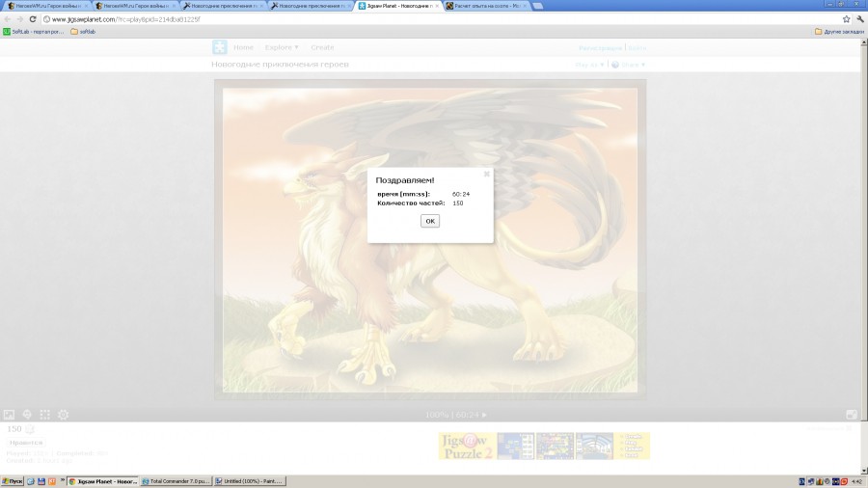Screen dimensions: 868x488
Task: Click the Jigsaw Planet puzzle-piece logo
Action: pos(219,47)
